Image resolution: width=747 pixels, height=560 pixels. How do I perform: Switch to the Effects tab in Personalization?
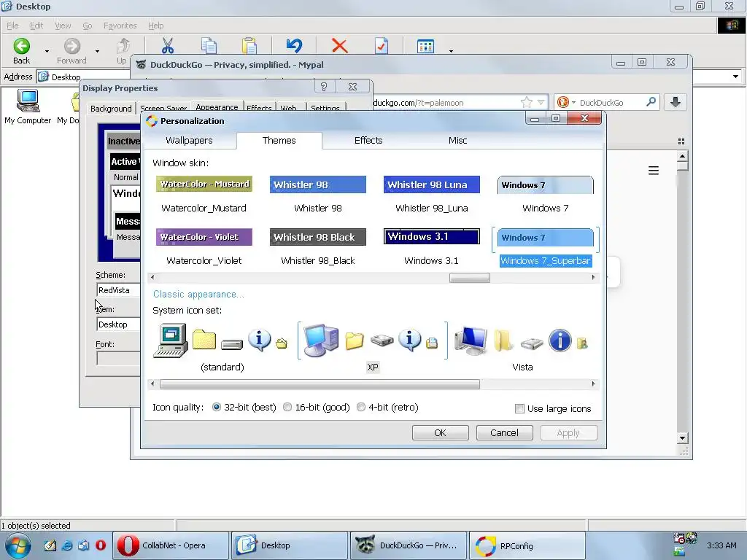368,141
